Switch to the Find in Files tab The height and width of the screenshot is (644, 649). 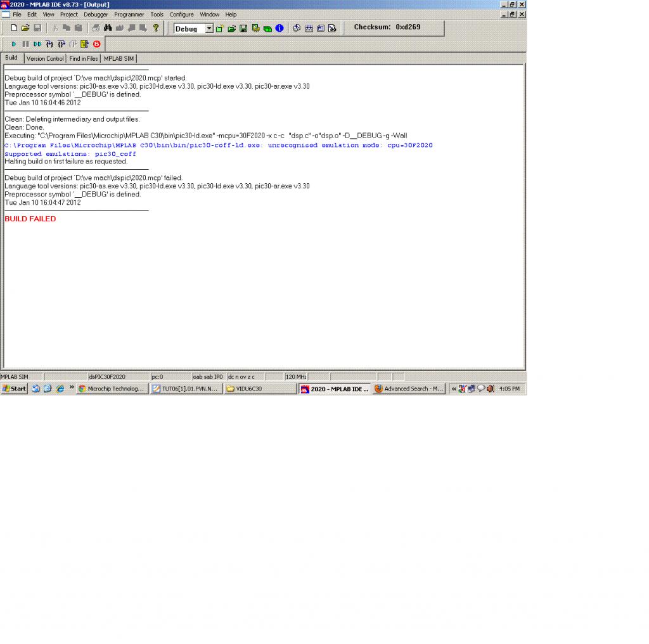[84, 59]
